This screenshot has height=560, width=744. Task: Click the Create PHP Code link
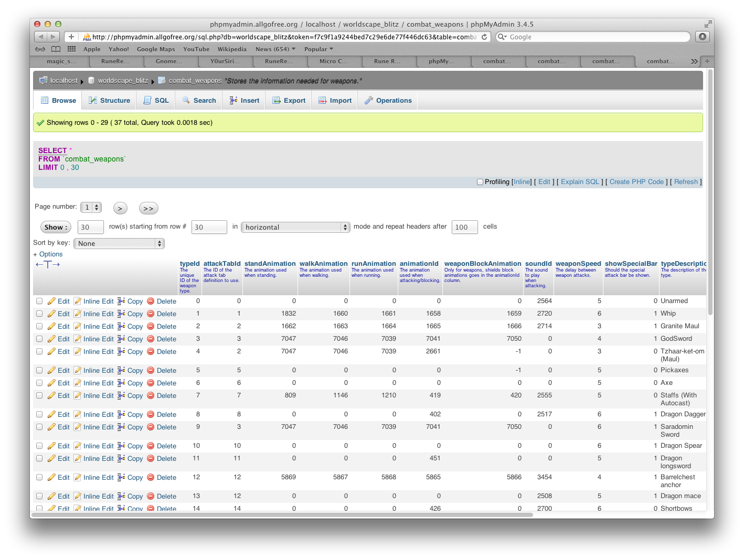pyautogui.click(x=636, y=182)
